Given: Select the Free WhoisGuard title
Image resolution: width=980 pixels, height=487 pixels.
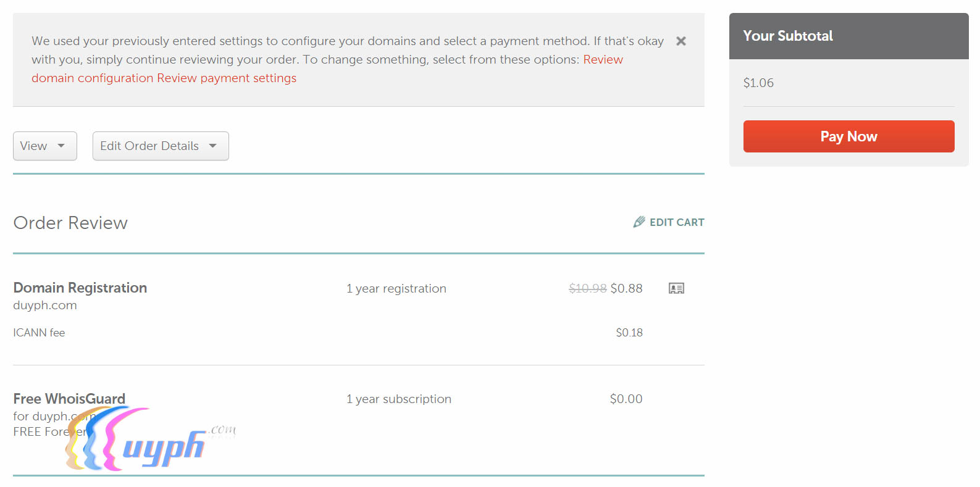Looking at the screenshot, I should click(69, 399).
